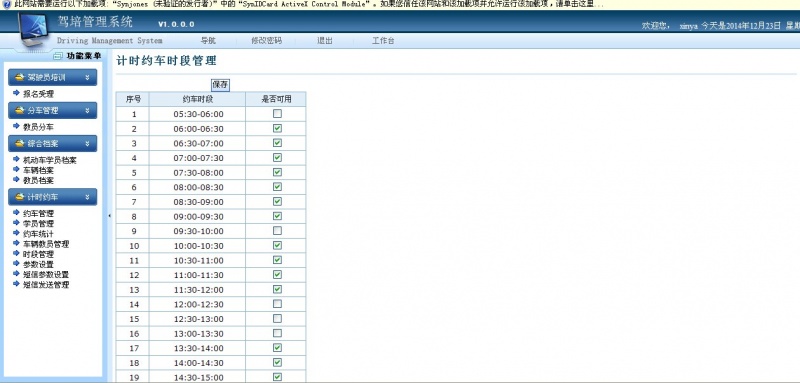This screenshot has width=800, height=383.
Task: Click the folder icon on 驾驶员培训 header
Action: pos(20,78)
